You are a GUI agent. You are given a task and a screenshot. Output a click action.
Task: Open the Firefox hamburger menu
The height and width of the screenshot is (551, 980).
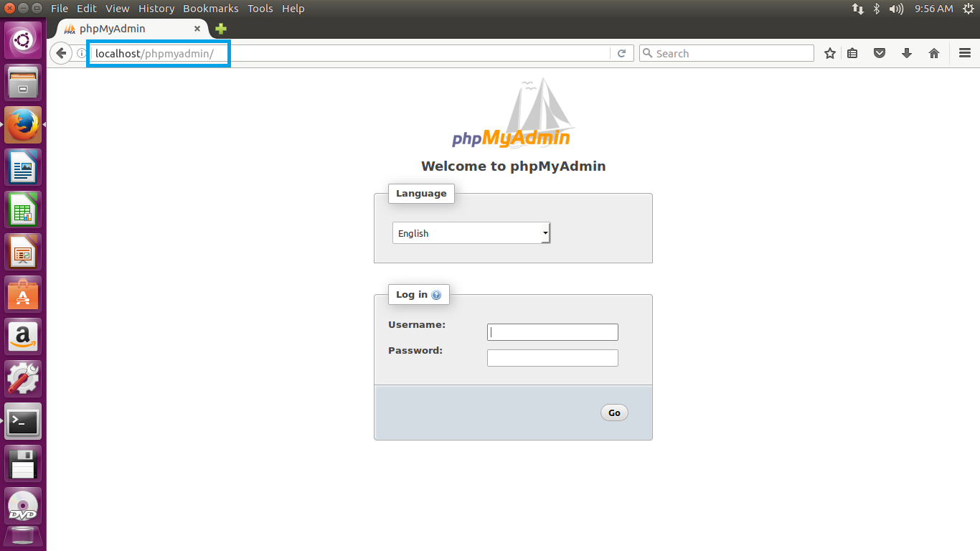[965, 53]
